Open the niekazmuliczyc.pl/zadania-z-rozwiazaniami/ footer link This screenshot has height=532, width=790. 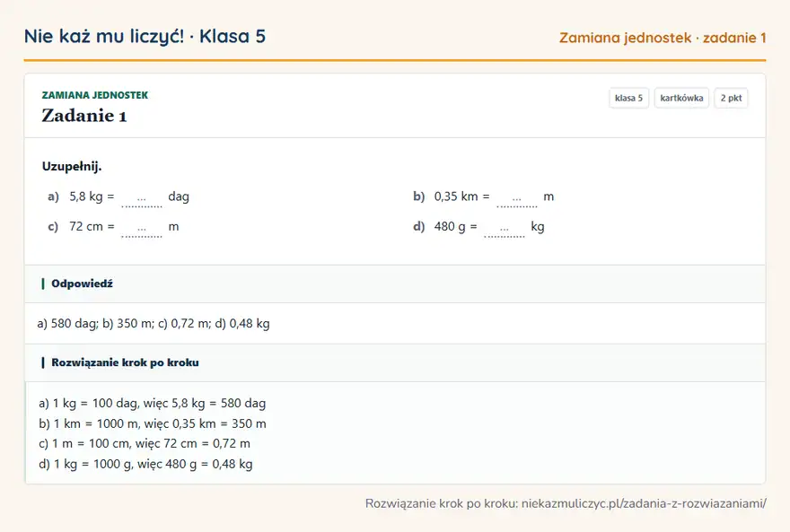tap(644, 503)
